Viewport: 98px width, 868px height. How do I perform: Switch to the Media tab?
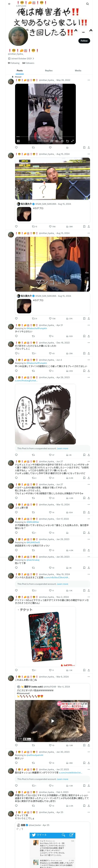point(78,70)
